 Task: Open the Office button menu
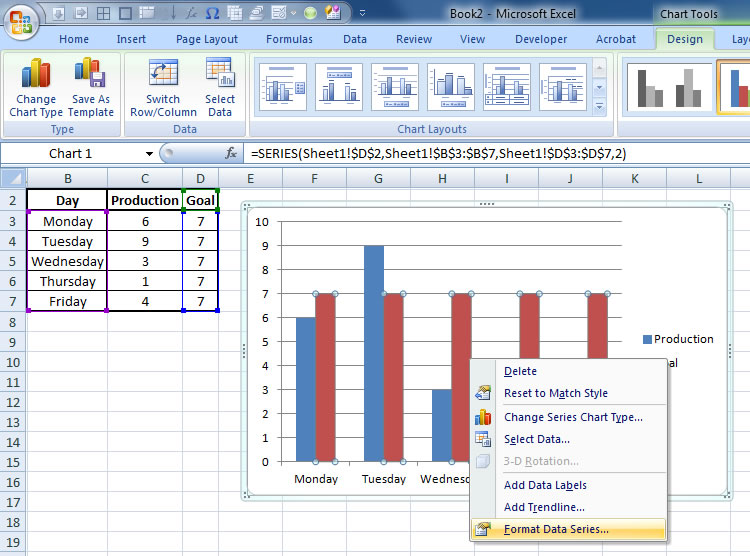click(x=21, y=22)
